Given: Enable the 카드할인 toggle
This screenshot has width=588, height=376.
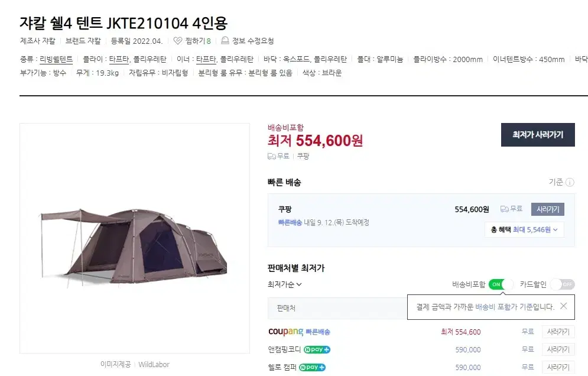Looking at the screenshot, I should pyautogui.click(x=562, y=284).
